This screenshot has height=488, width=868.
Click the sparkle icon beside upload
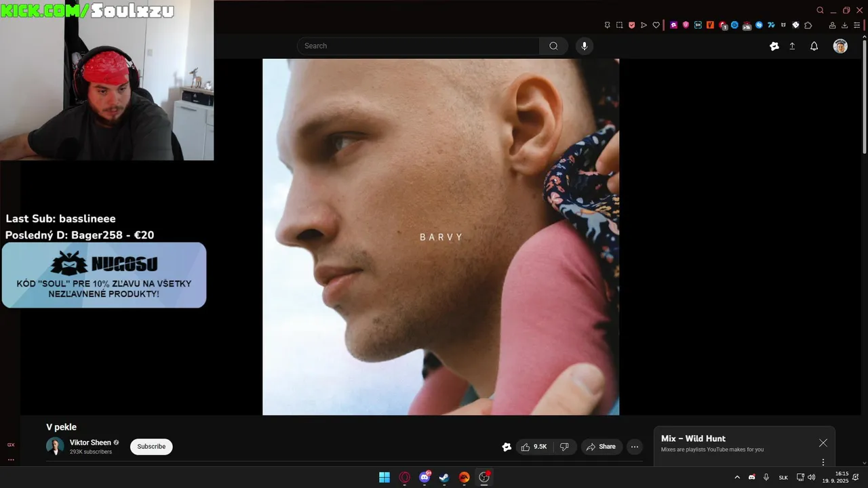tap(774, 46)
